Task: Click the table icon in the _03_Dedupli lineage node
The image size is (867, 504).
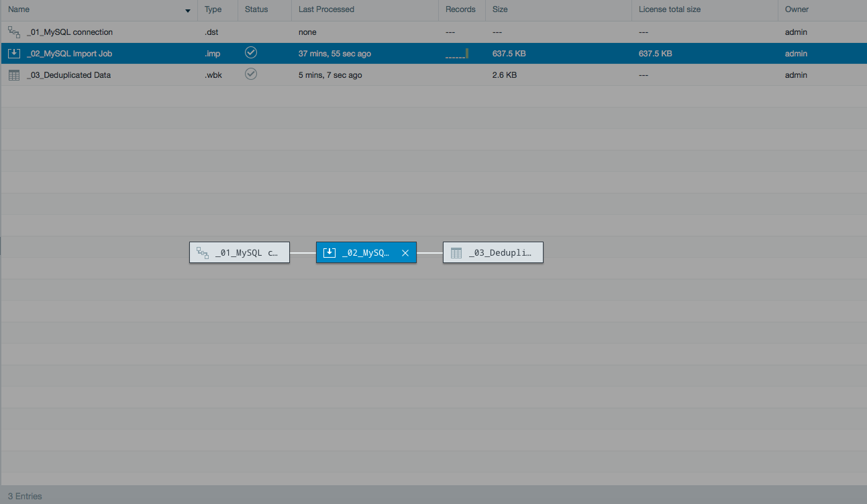Action: pos(456,253)
